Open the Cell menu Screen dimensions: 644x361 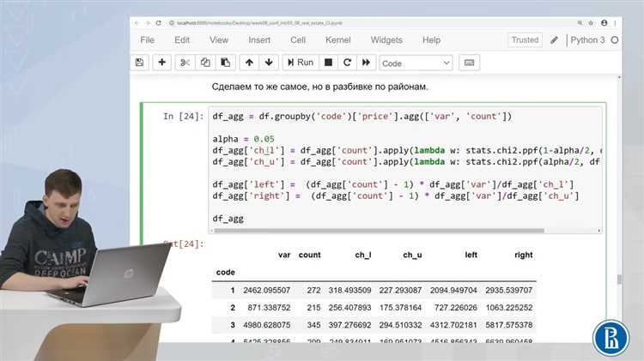pyautogui.click(x=298, y=39)
